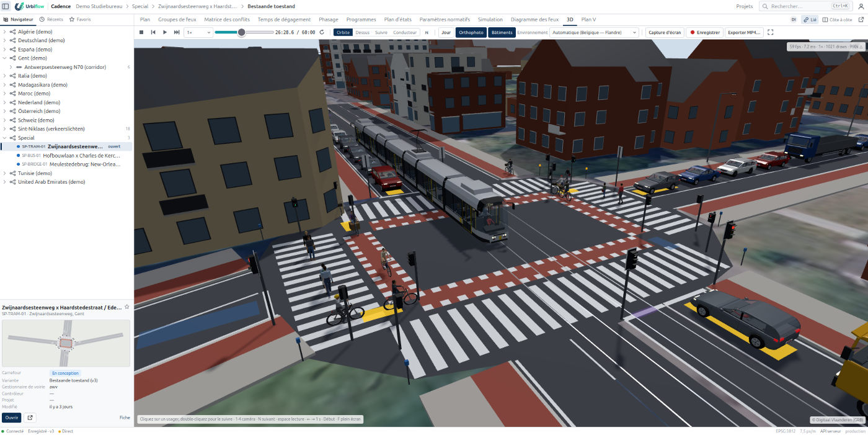Expand the Italia (demo) node
Image resolution: width=868 pixels, height=435 pixels.
[x=5, y=76]
